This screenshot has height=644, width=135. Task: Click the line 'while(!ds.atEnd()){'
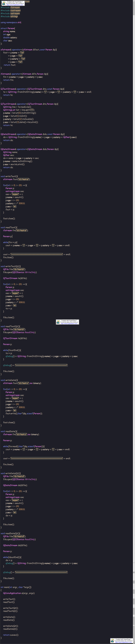12,557
